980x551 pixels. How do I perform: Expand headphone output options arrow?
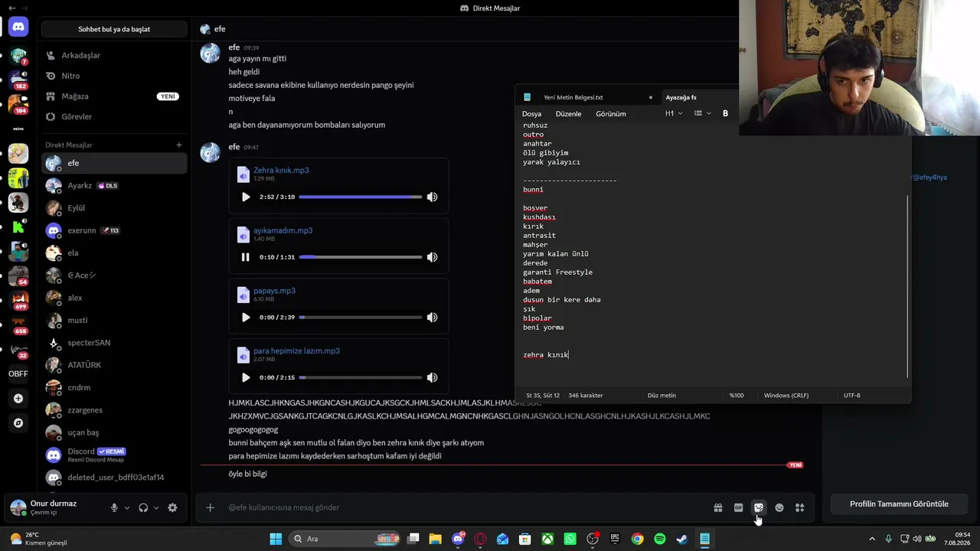pos(156,507)
